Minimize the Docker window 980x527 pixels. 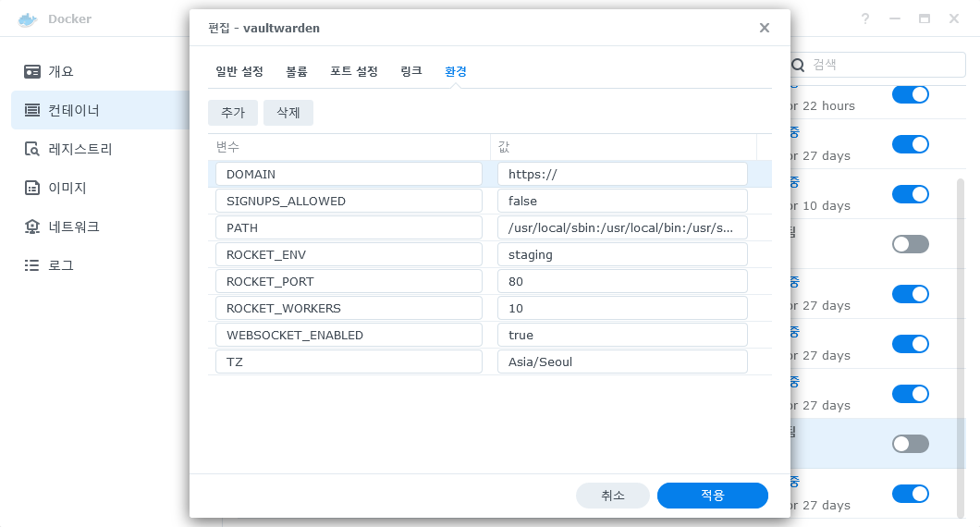point(895,18)
